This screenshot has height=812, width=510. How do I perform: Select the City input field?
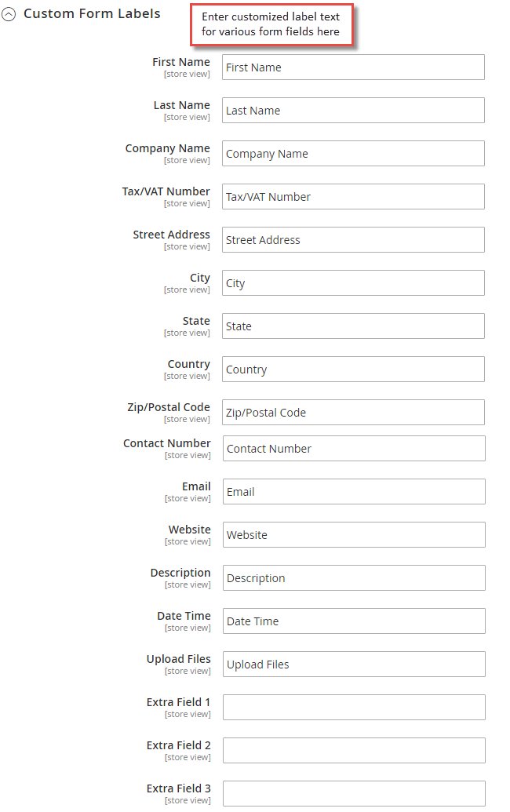[x=353, y=282]
